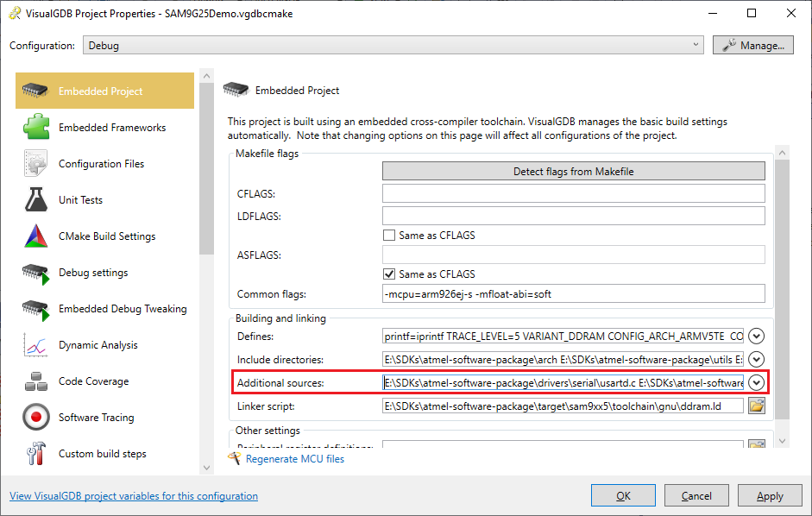Expand the Additional sources editor arrow
This screenshot has width=812, height=516.
coord(756,382)
